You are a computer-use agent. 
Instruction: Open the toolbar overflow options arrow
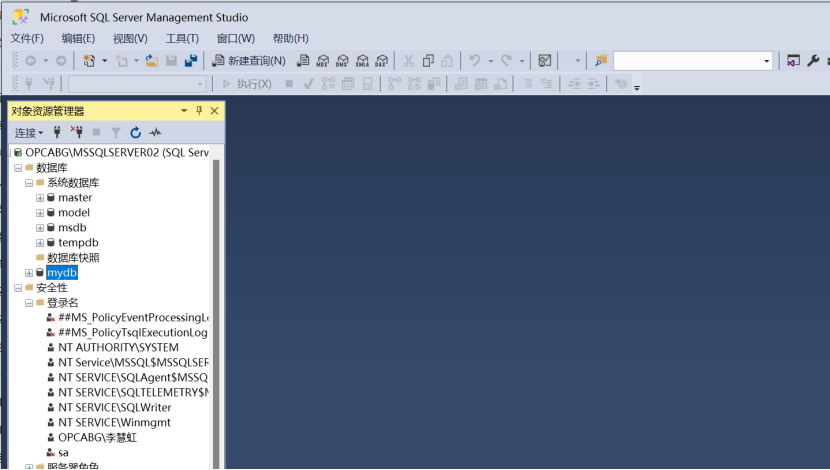(637, 88)
